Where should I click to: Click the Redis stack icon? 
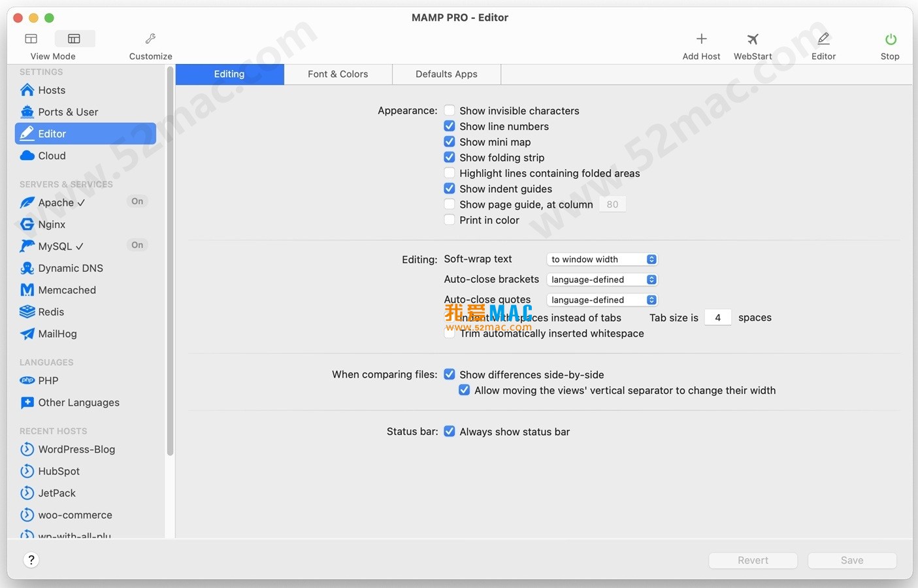[27, 312]
